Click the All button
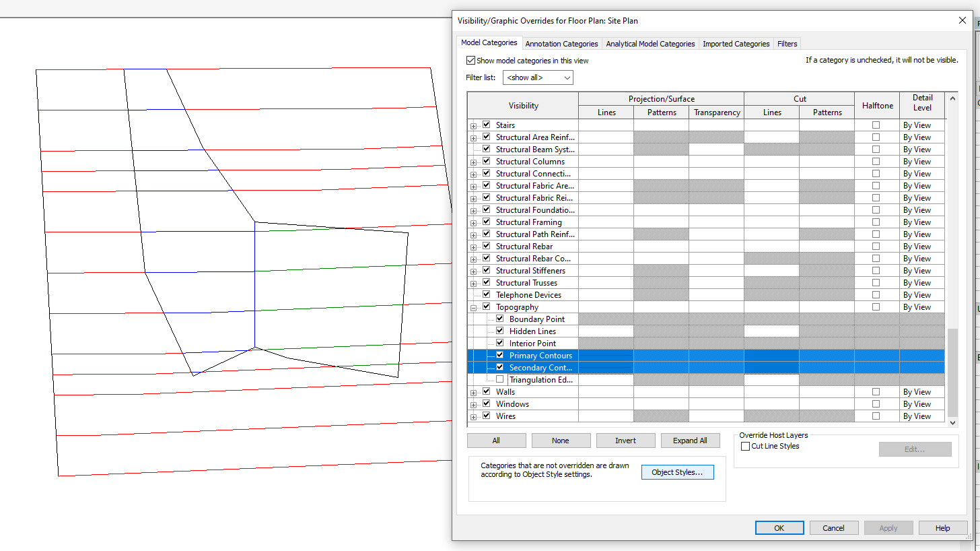 (x=496, y=441)
